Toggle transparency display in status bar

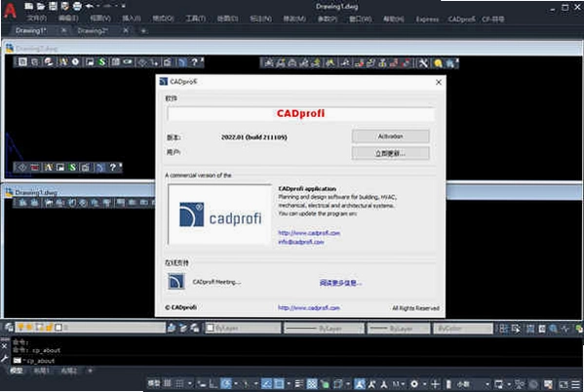312,384
